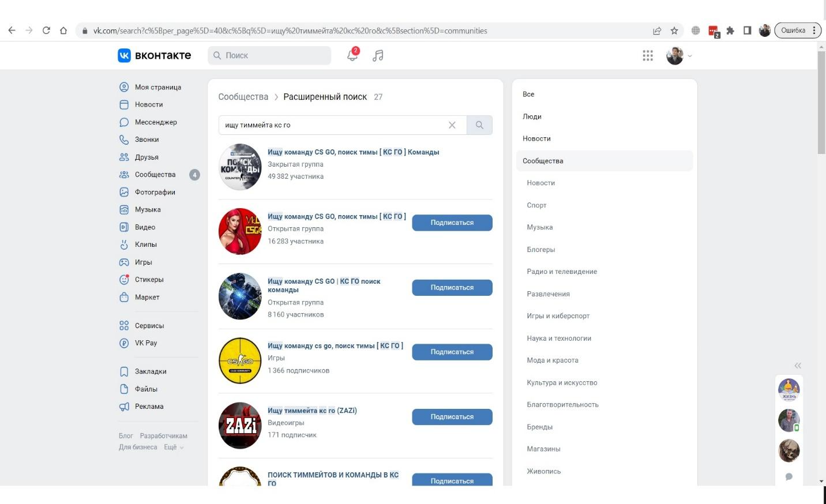This screenshot has height=504, width=826.
Task: Open Музыка in left sidebar
Action: [x=148, y=209]
